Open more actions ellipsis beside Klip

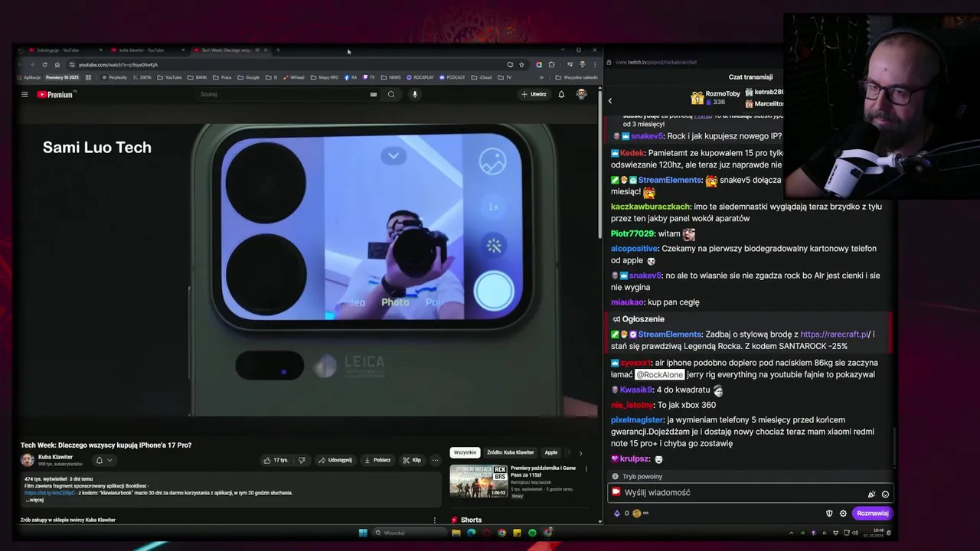tap(435, 460)
